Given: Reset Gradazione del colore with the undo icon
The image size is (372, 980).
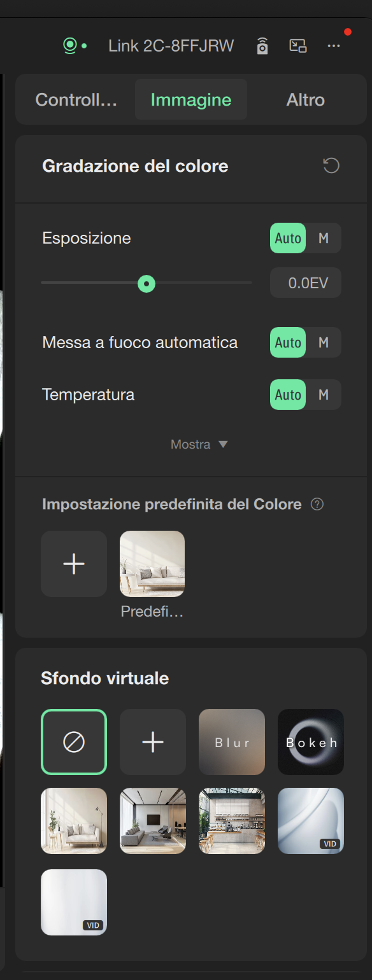Looking at the screenshot, I should (331, 166).
